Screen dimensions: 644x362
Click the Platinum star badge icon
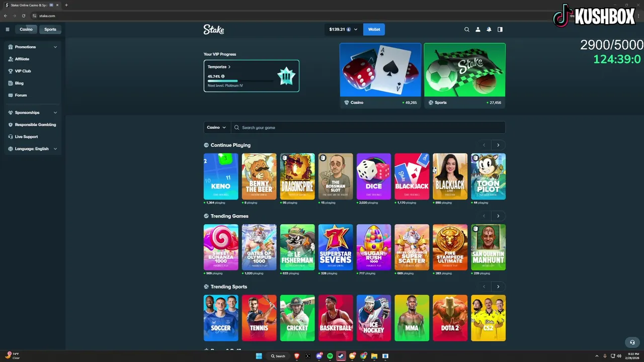pos(286,76)
